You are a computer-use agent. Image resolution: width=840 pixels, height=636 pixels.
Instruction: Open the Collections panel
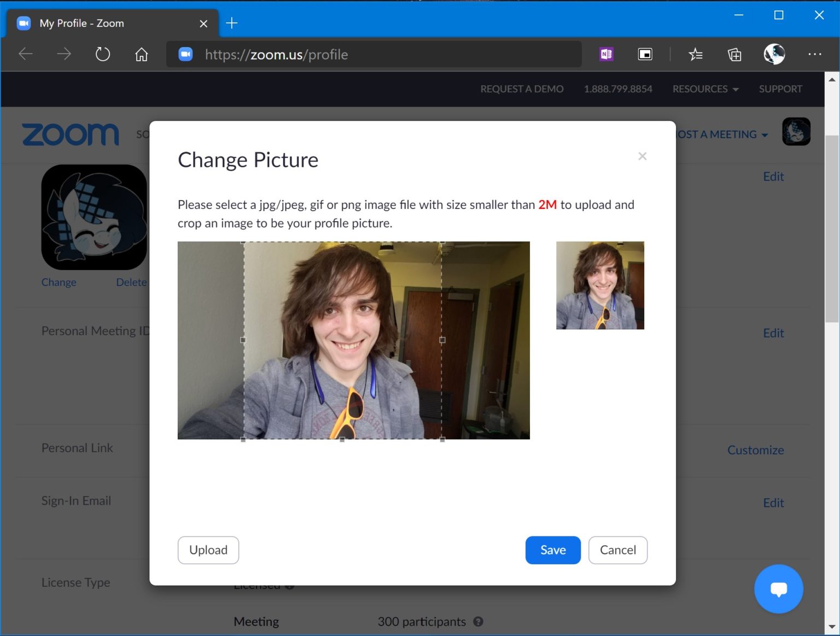(x=734, y=54)
